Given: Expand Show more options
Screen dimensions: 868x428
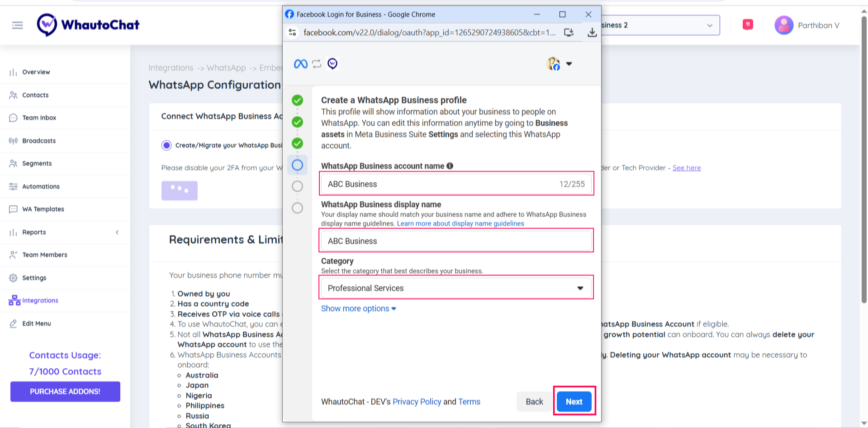Looking at the screenshot, I should click(x=358, y=309).
